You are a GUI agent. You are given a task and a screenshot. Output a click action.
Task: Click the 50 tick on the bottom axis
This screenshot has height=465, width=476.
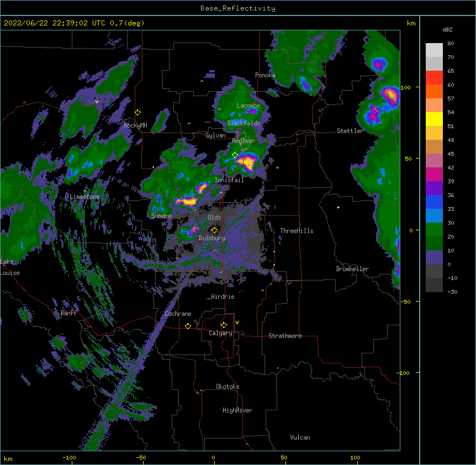point(284,458)
